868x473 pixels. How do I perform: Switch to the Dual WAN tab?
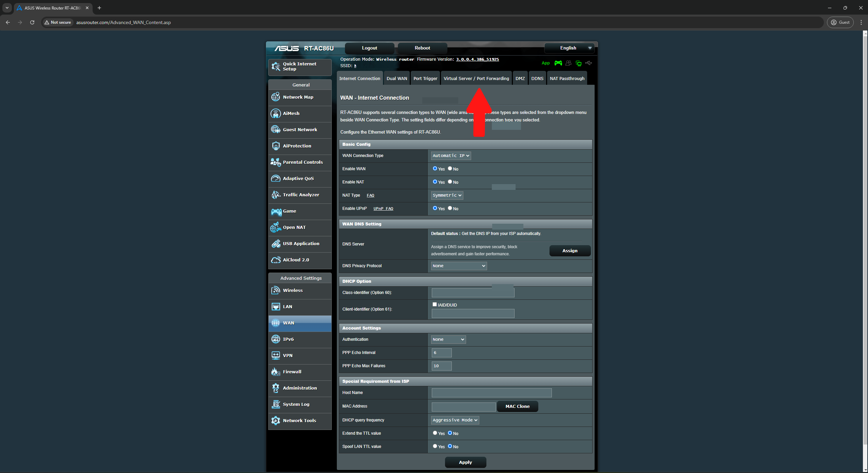397,78
